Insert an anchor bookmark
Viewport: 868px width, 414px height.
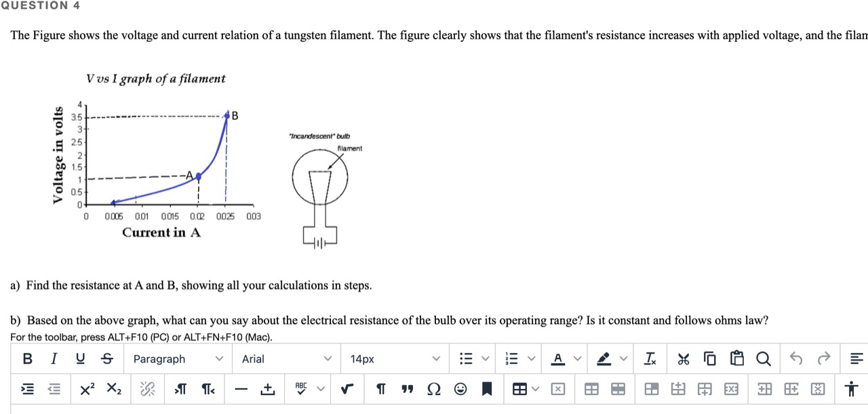click(x=486, y=389)
